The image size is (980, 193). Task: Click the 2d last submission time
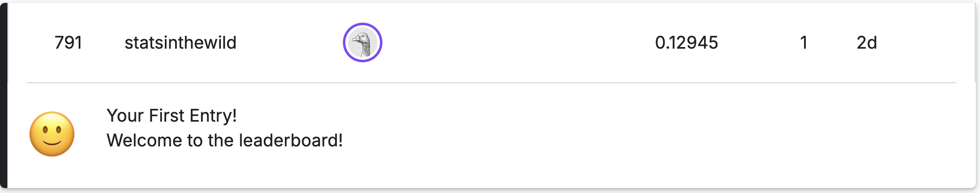click(867, 43)
